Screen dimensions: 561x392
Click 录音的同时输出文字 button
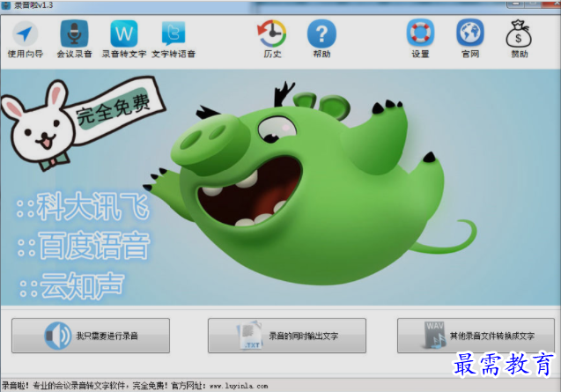coord(287,336)
